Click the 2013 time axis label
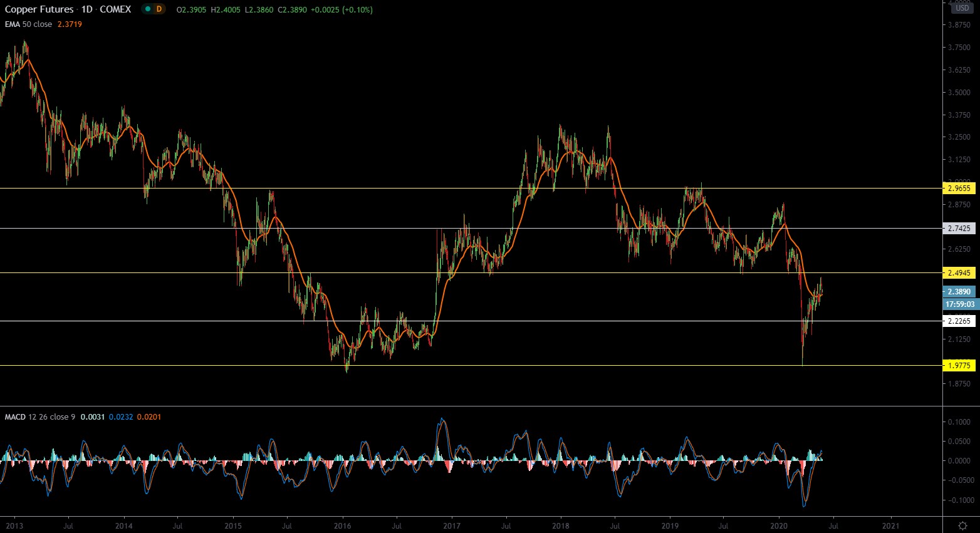 (14, 526)
